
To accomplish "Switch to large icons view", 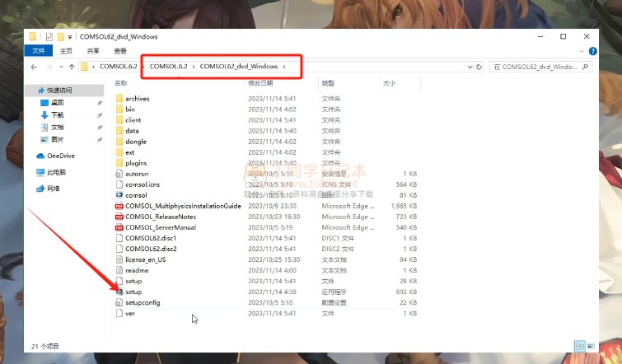I will pos(591,346).
